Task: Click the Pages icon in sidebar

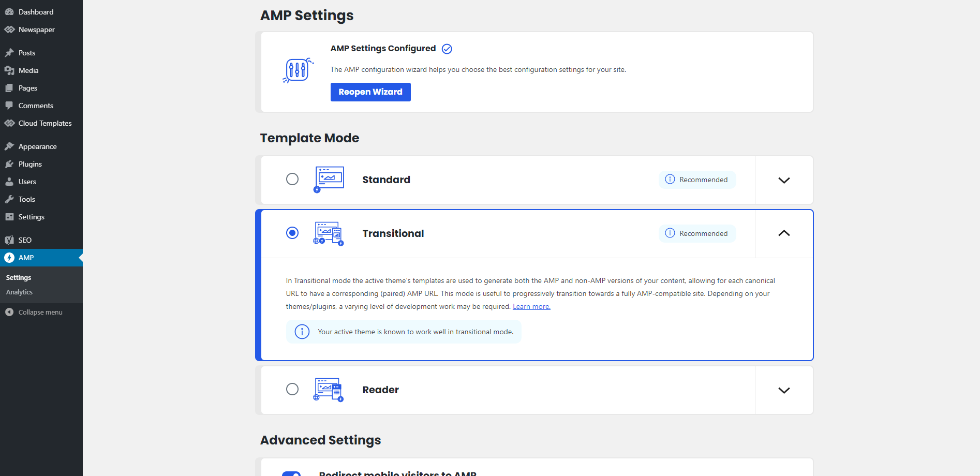Action: click(9, 88)
